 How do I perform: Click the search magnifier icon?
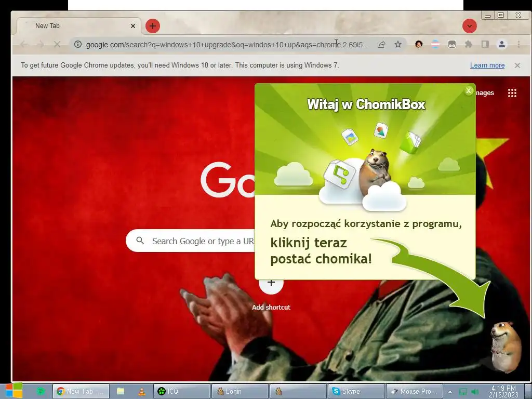tap(140, 241)
